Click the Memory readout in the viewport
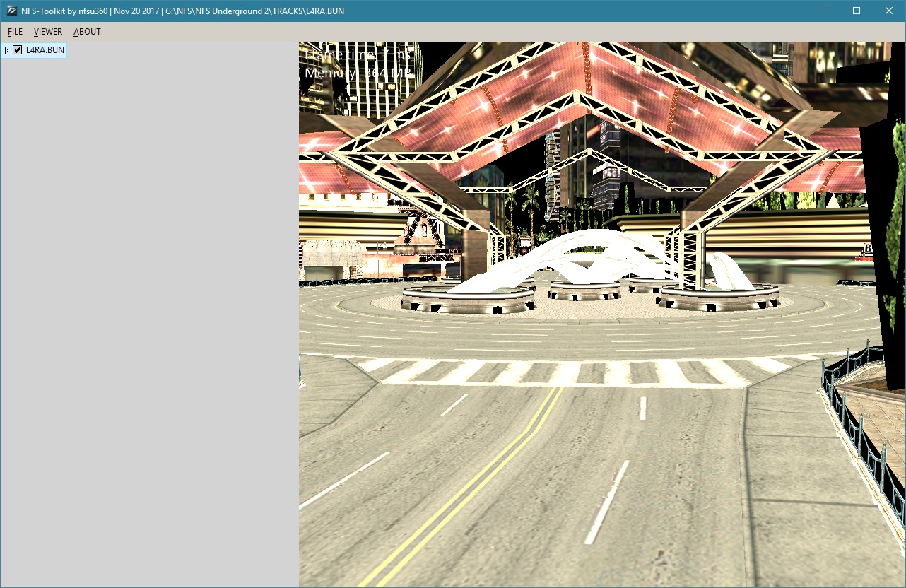This screenshot has height=588, width=906. pos(358,73)
